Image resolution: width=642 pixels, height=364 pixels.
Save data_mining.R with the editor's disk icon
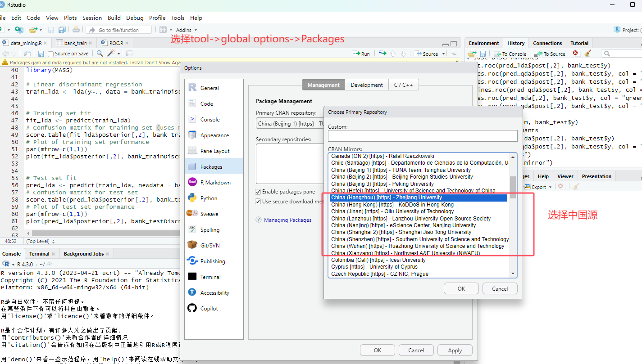[x=41, y=54]
